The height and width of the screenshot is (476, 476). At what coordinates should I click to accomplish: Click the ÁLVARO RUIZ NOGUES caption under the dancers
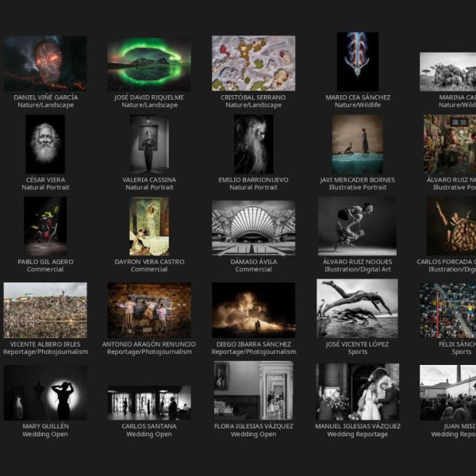[357, 262]
